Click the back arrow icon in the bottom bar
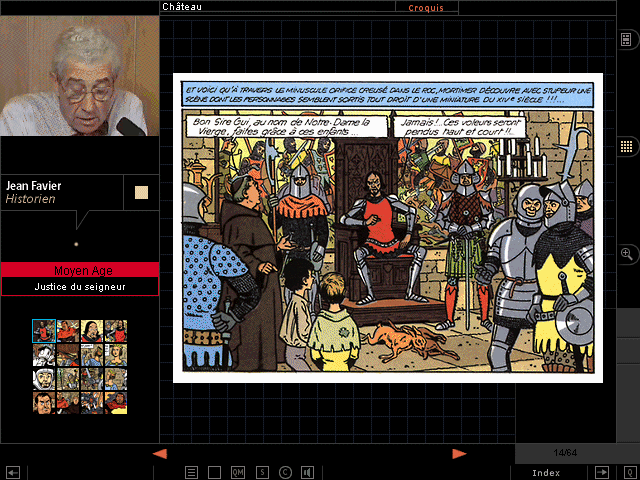 click(x=13, y=473)
